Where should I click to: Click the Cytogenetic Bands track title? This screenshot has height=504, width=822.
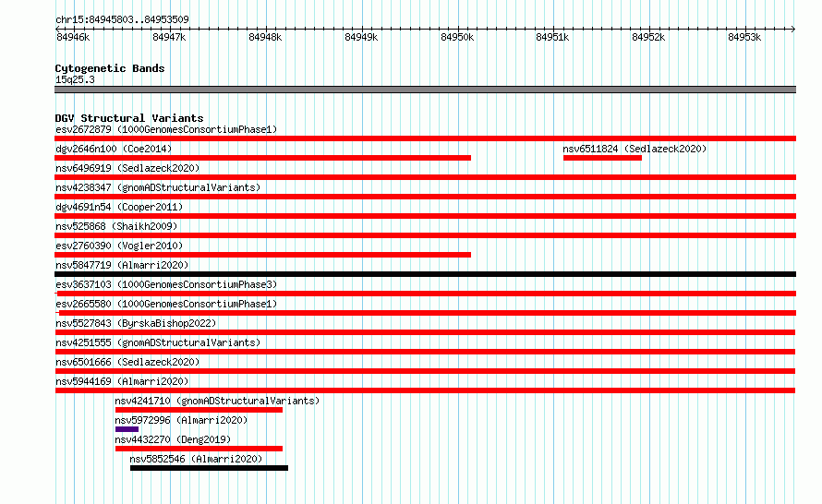[x=110, y=68]
